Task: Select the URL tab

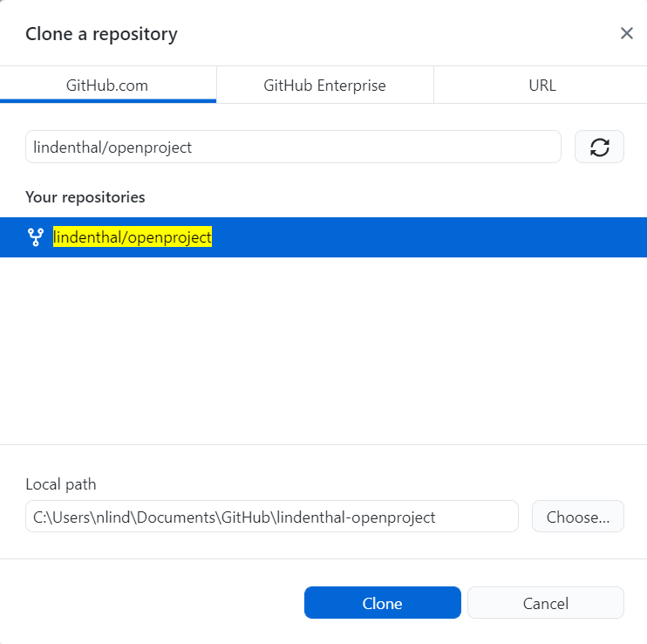Action: [x=541, y=86]
